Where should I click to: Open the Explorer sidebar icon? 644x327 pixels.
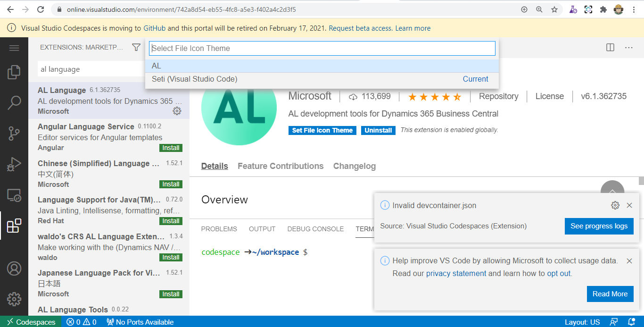(14, 72)
